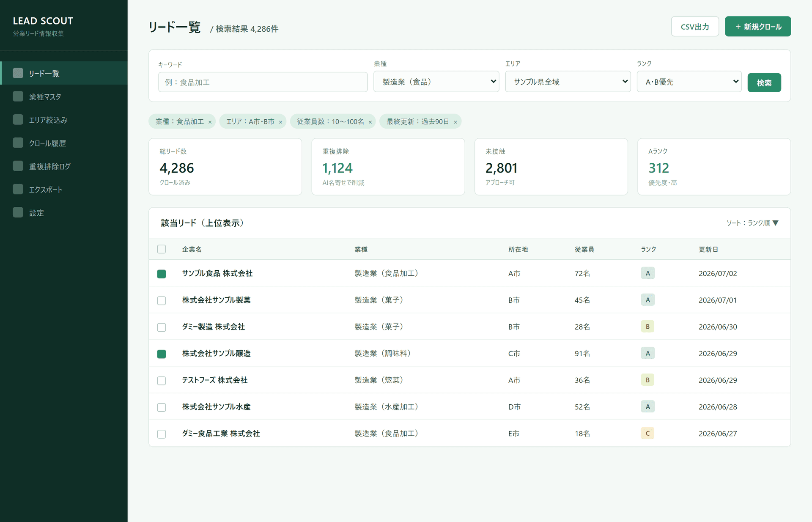Click the 設定 sidebar icon

point(18,212)
